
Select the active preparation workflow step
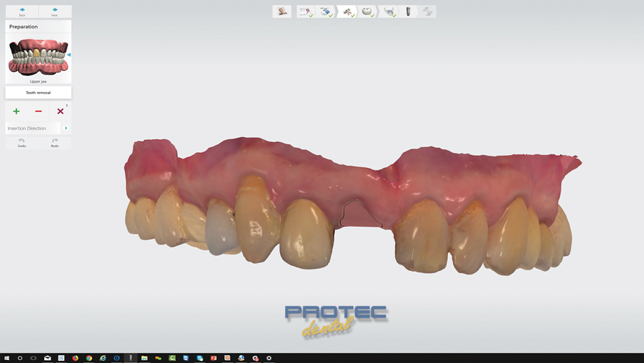(348, 12)
